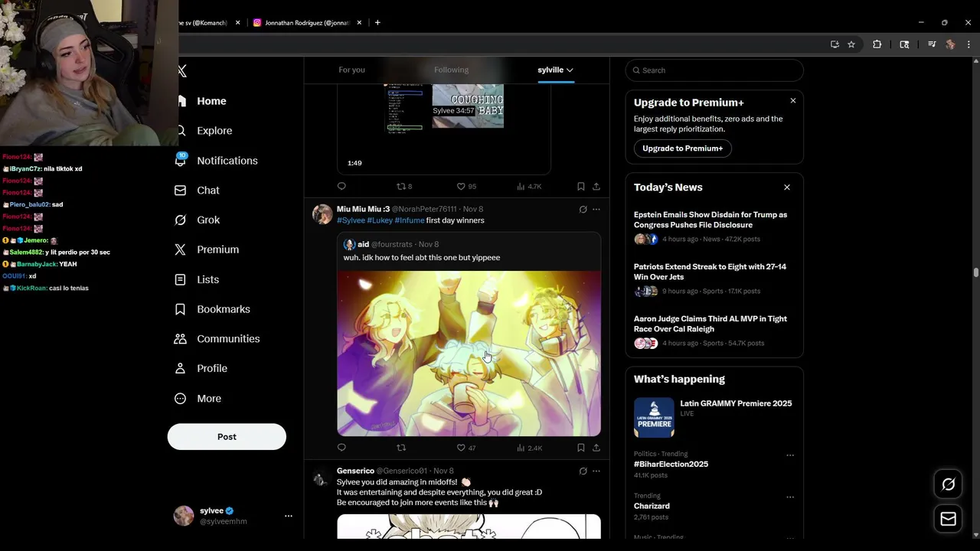Switch to Jonnathan Rodriguez Instagram browser tab

306,23
